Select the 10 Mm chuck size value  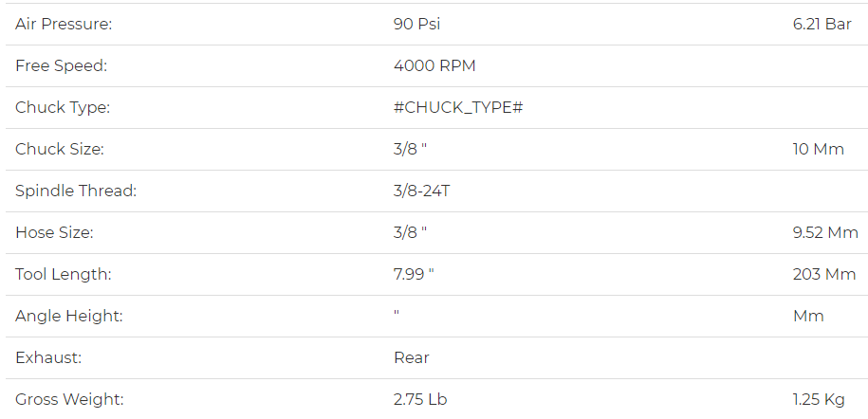[818, 150]
